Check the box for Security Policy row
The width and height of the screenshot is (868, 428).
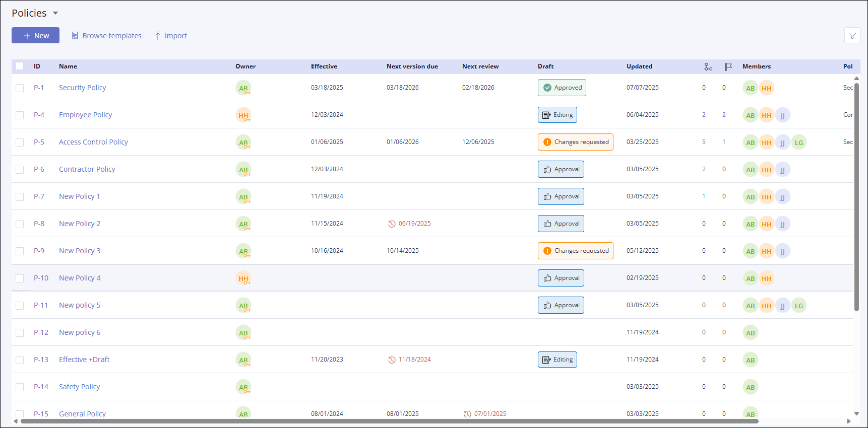[20, 88]
